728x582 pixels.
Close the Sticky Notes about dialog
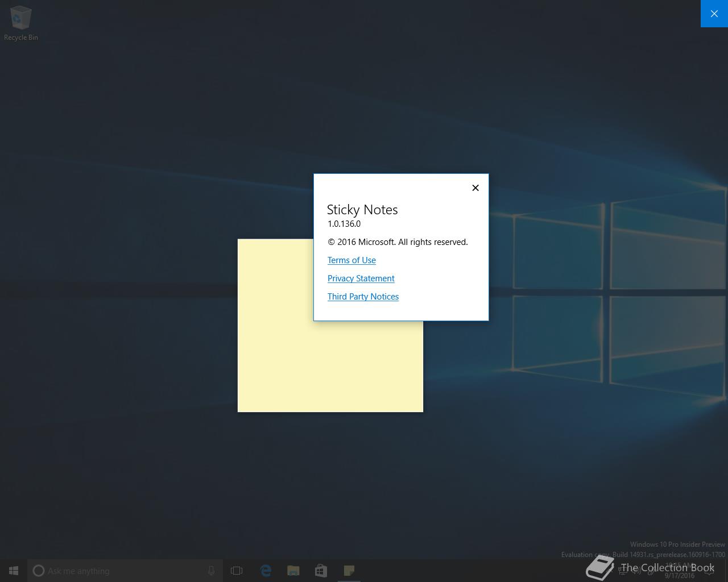pos(475,188)
